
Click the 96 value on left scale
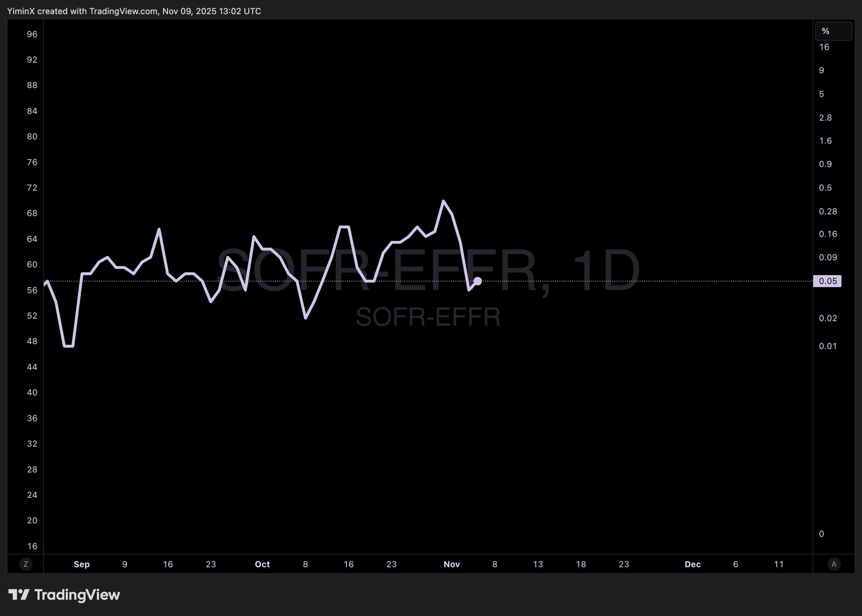(x=32, y=34)
